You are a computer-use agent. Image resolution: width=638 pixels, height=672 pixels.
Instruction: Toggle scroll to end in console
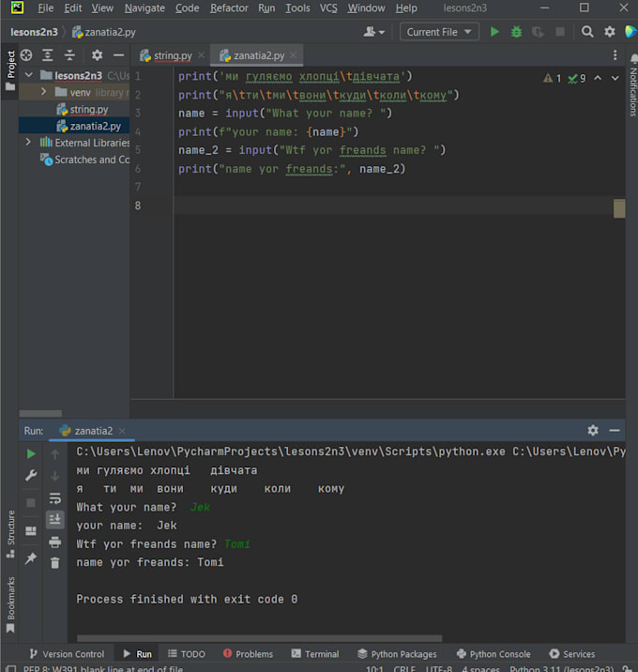55,519
